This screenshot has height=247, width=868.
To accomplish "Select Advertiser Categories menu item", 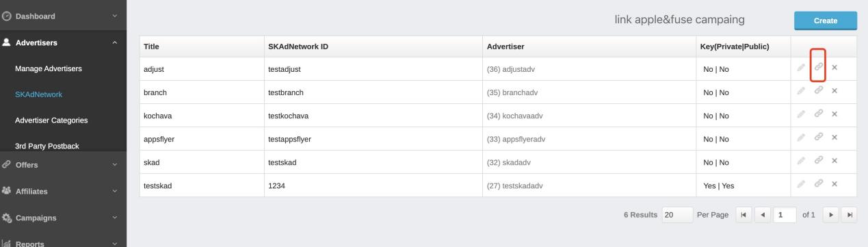I will [x=51, y=120].
